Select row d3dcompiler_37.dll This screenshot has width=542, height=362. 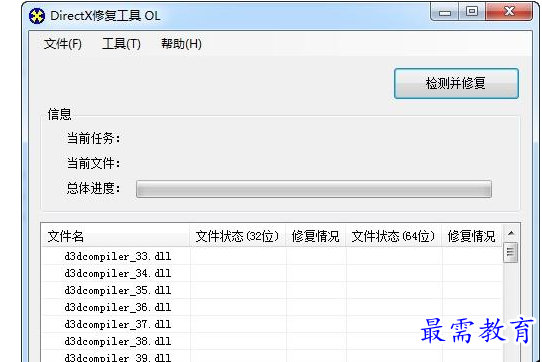[x=272, y=324]
